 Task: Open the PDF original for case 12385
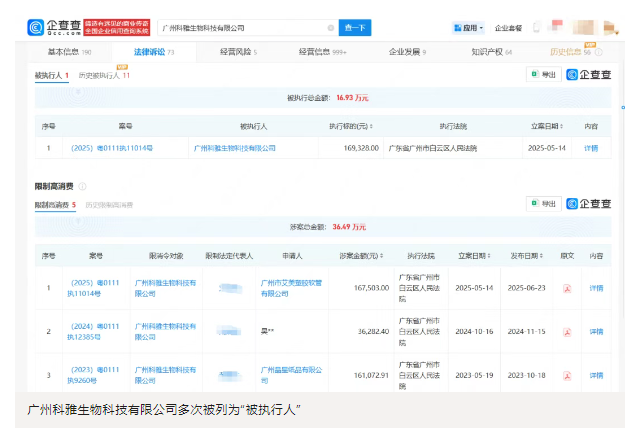568,329
